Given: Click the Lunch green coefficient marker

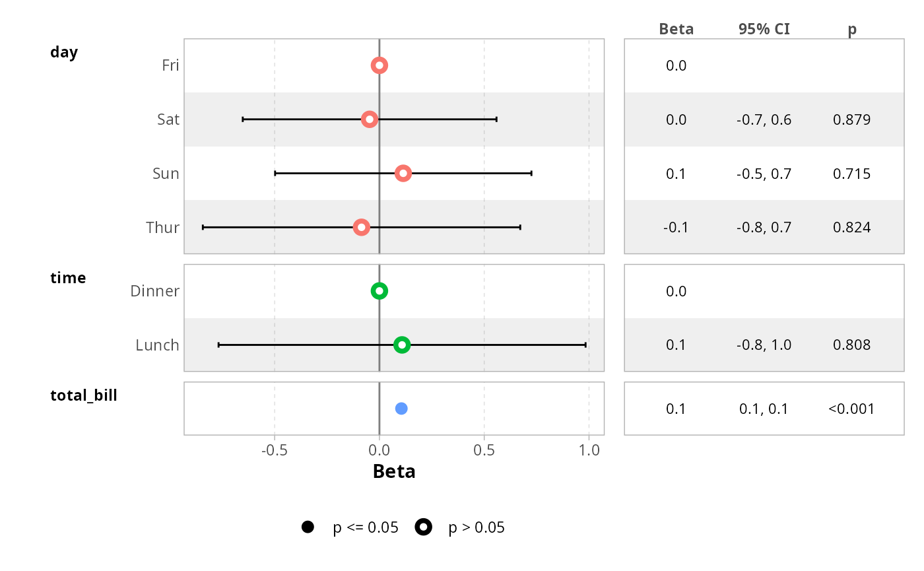Looking at the screenshot, I should pos(402,345).
